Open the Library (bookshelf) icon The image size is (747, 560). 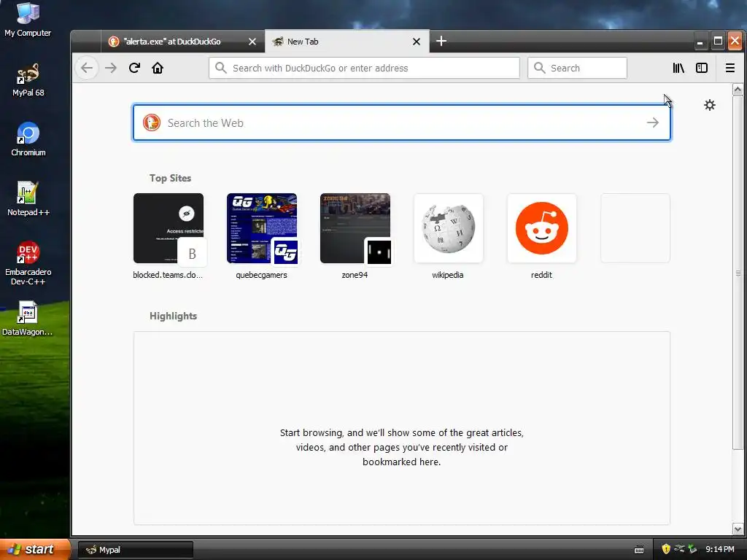(678, 68)
